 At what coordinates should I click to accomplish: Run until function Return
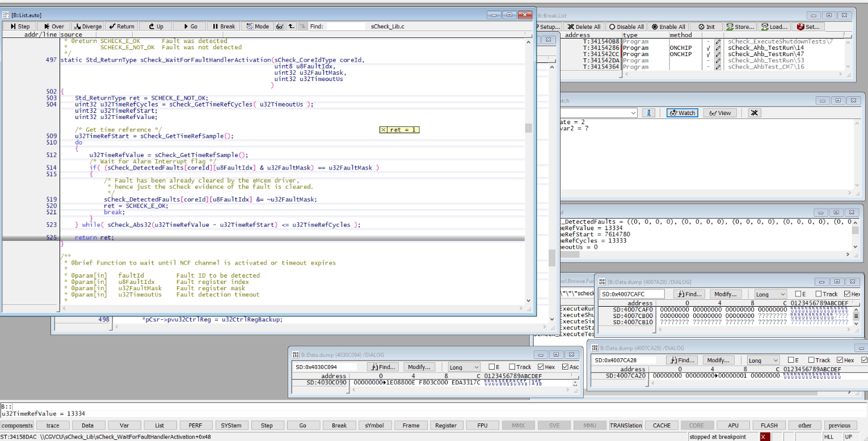122,26
